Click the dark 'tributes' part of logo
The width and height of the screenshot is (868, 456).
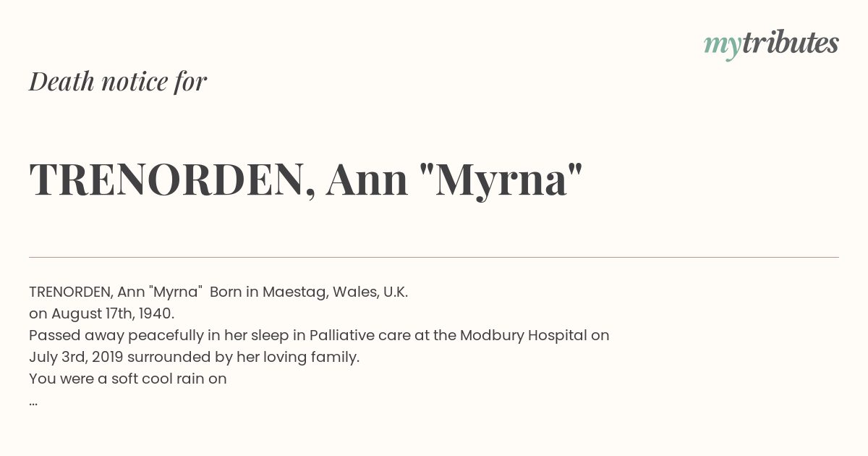tap(790, 43)
